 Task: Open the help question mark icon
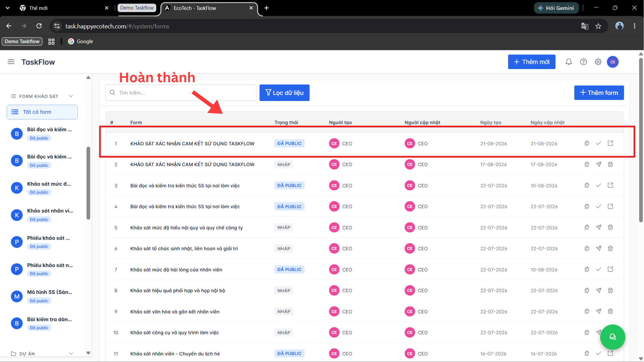tap(583, 62)
